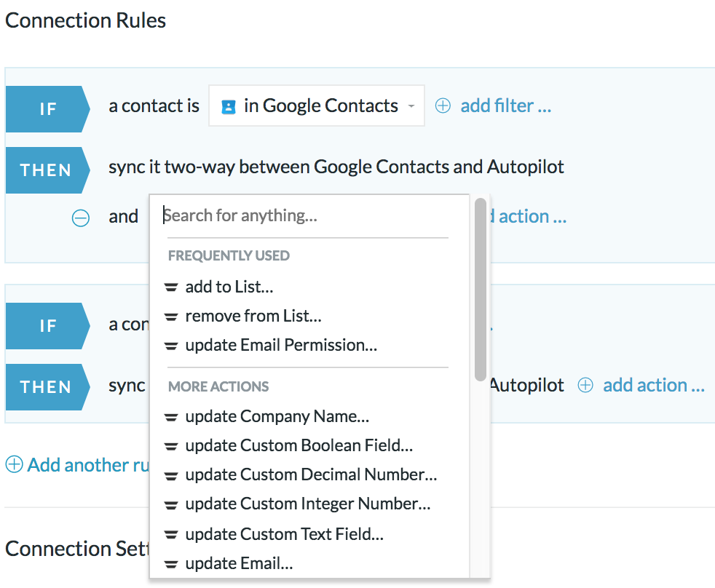Select 'update Company Name...' action
The height and width of the screenshot is (588, 715).
pos(277,416)
